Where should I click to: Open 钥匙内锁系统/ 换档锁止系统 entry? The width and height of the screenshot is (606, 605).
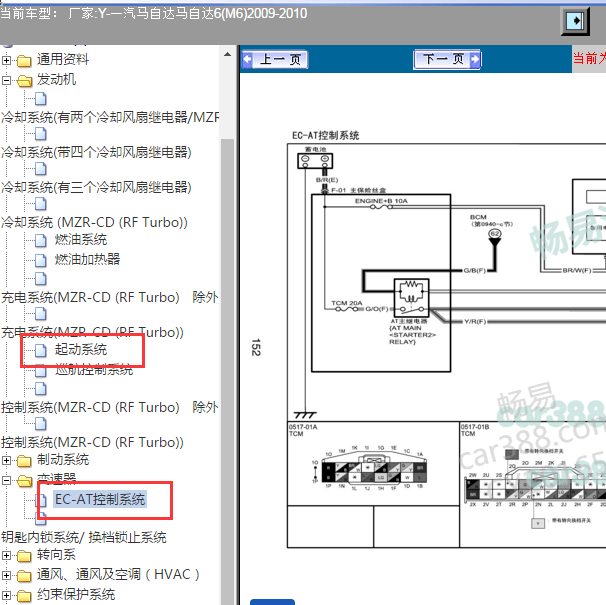point(84,537)
